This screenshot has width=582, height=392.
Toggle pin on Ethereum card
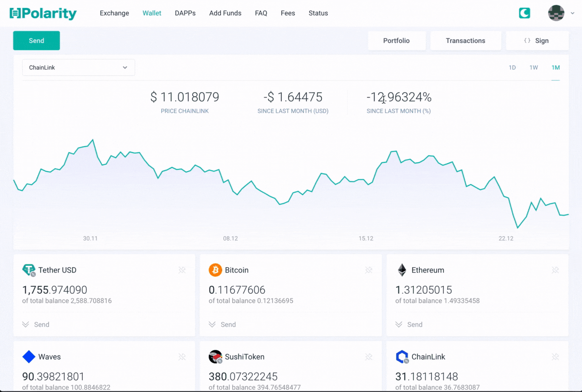555,270
